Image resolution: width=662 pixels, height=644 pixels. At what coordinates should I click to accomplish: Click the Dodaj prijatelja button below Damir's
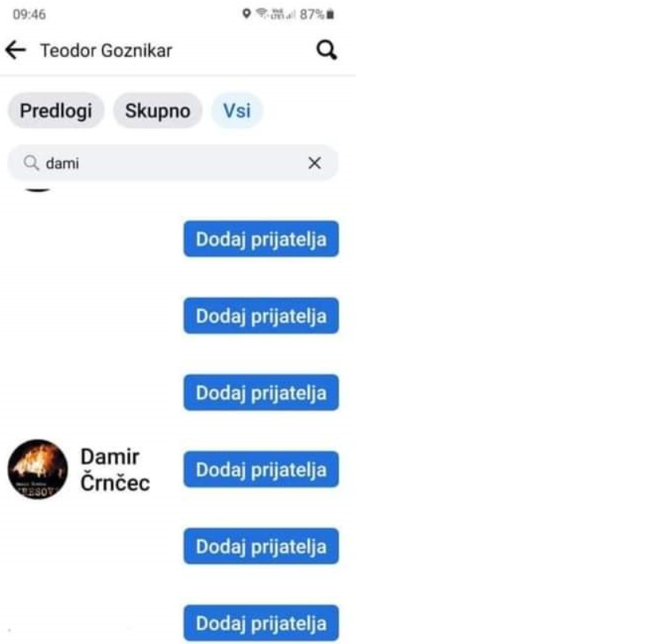[261, 546]
